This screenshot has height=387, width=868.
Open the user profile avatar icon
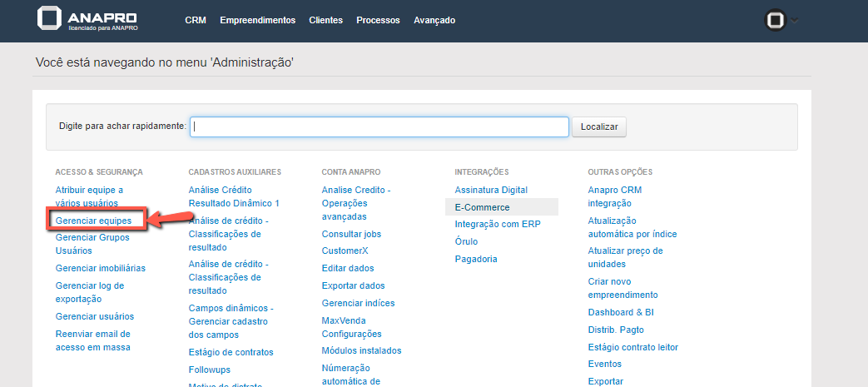pos(776,21)
